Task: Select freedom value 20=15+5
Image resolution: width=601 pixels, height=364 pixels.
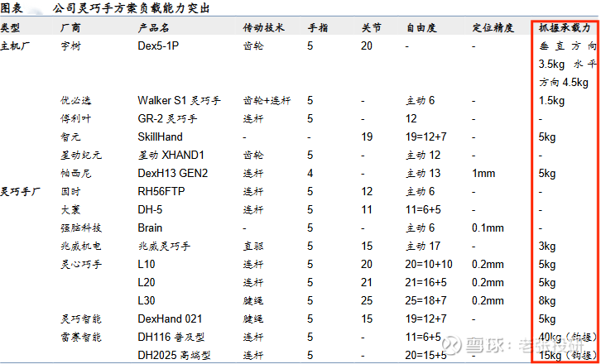Action: [426, 355]
